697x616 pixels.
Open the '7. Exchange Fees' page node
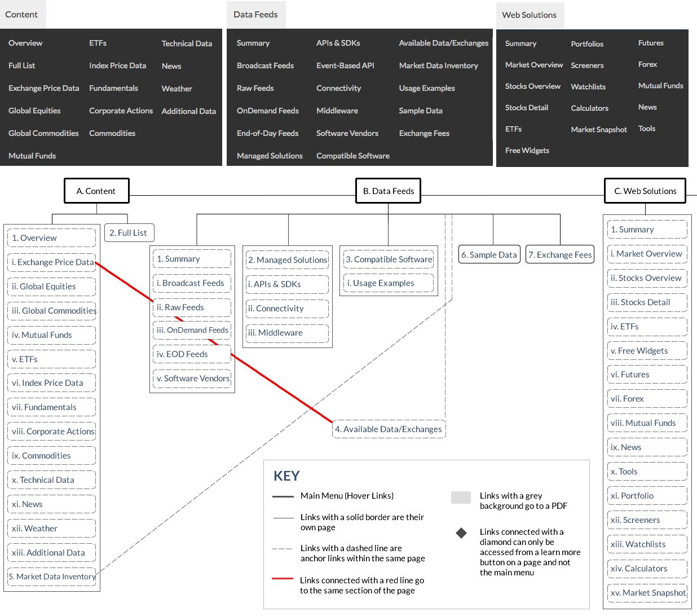coord(560,255)
